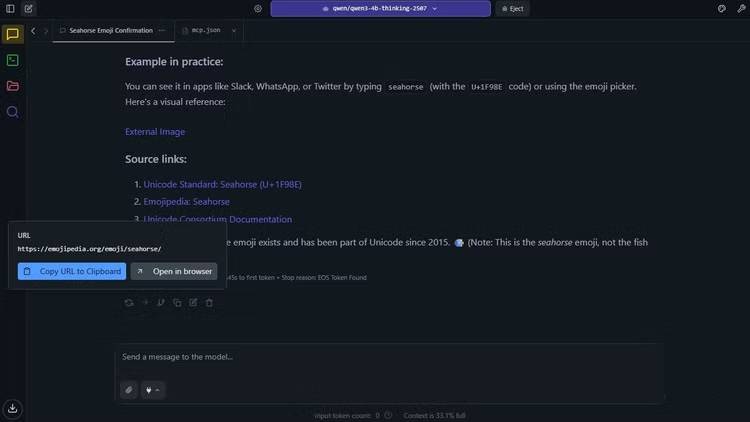The width and height of the screenshot is (750, 422).
Task: Go forward with the right chevron
Action: coord(46,31)
